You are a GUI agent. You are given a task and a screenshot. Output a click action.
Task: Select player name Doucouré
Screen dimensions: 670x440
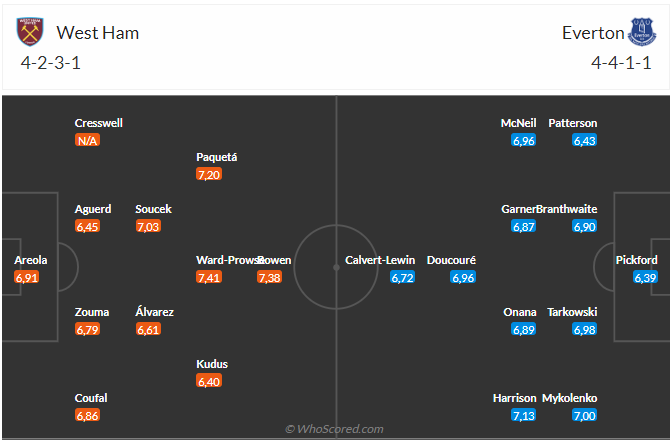pos(451,260)
